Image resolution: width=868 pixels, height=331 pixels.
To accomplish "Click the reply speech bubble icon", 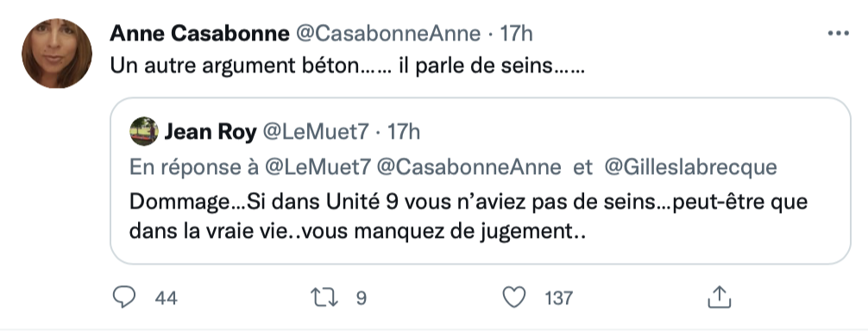I will (124, 298).
